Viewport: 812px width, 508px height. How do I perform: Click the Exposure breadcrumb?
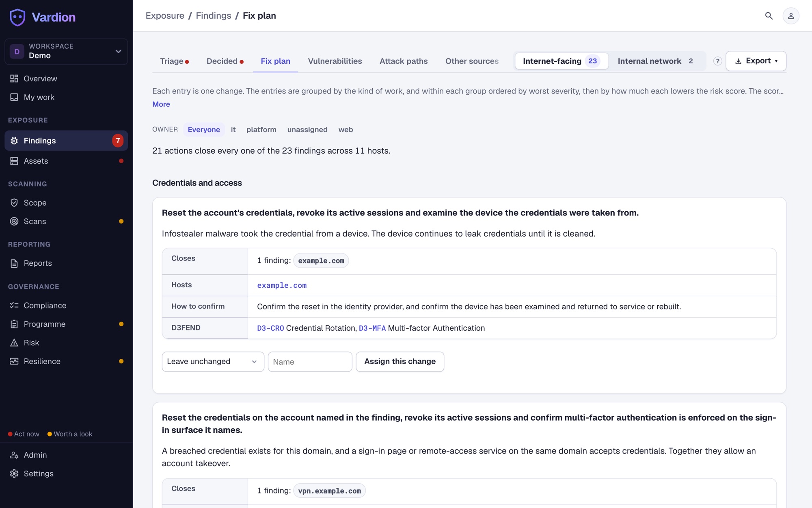click(x=165, y=15)
